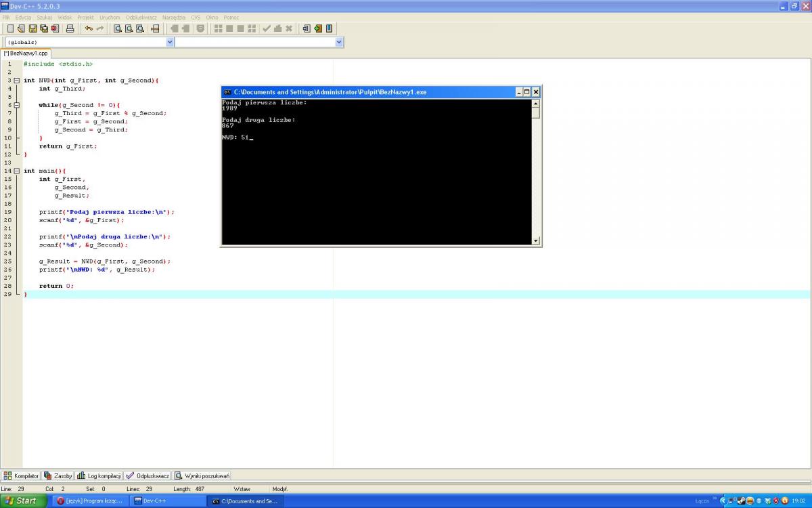Click console scrollbar down arrow
The image size is (812, 508).
coord(536,240)
